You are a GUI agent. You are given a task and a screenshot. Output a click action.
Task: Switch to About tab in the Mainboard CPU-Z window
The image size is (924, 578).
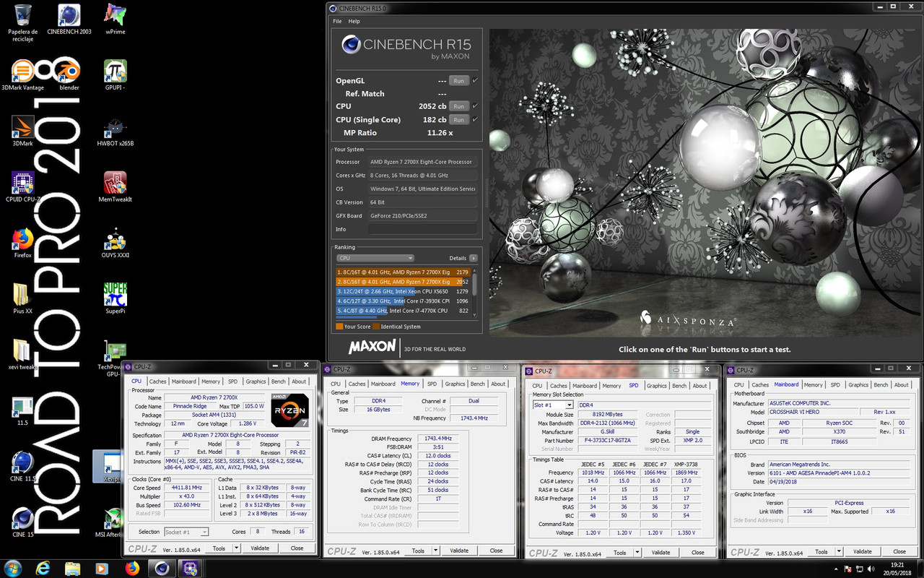pyautogui.click(x=902, y=385)
